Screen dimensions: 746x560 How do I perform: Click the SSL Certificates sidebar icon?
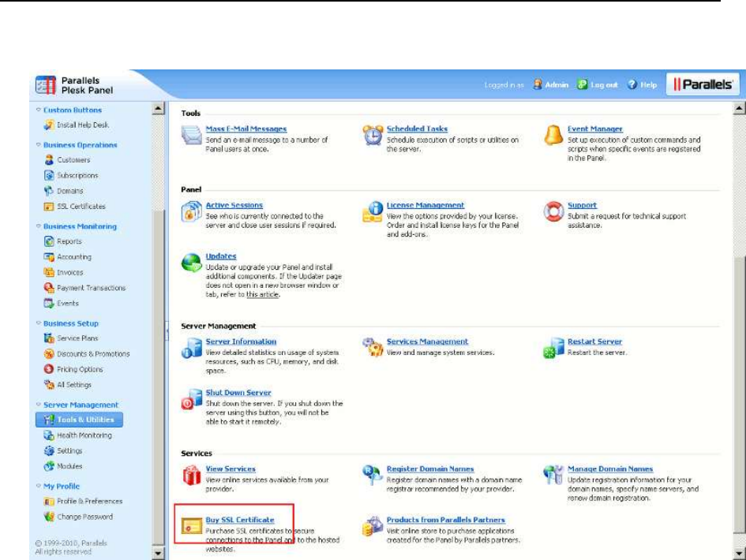[x=49, y=207]
